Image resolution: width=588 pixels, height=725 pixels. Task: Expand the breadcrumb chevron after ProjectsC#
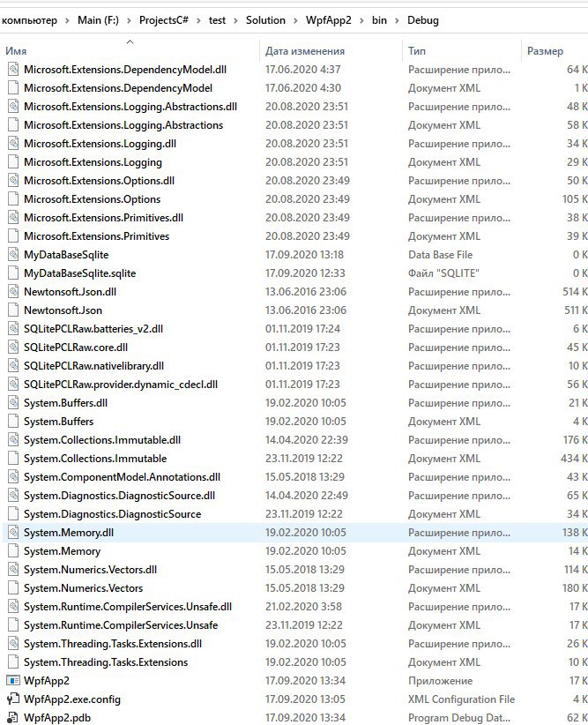click(198, 21)
